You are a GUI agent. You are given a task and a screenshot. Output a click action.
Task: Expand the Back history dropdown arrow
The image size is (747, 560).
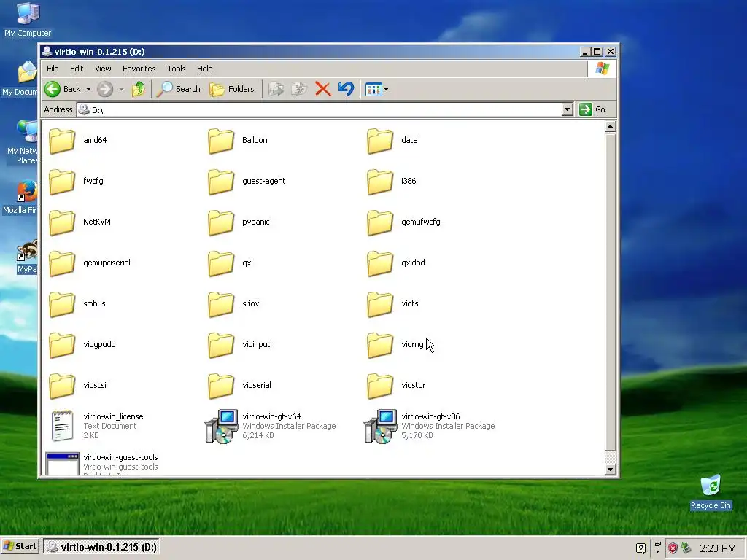click(88, 89)
